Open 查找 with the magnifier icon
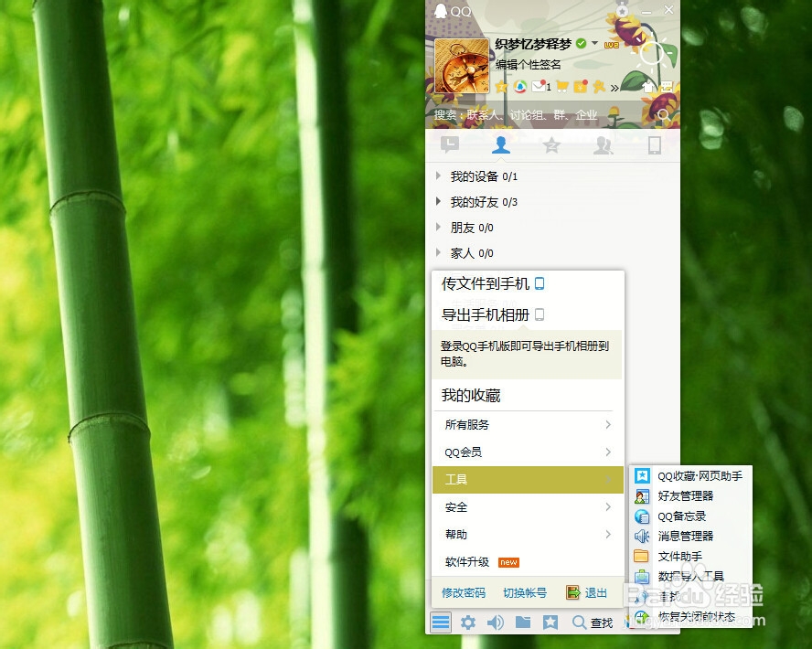 [579, 622]
